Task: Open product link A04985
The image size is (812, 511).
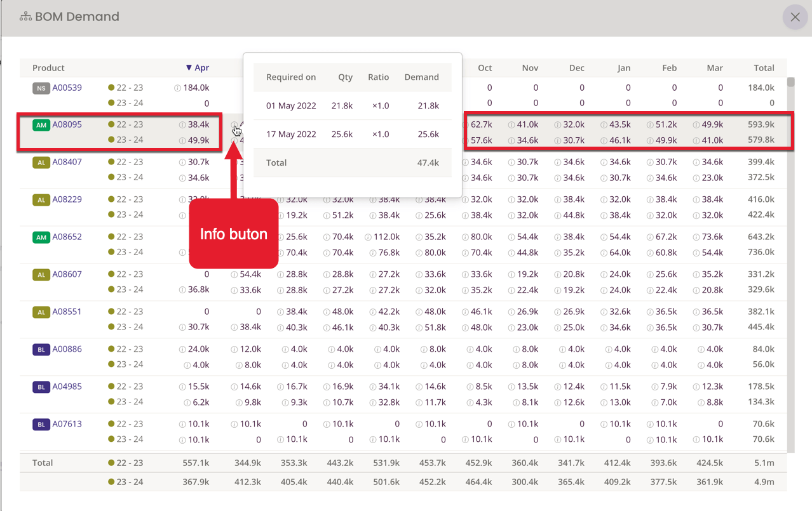Action: coord(67,387)
